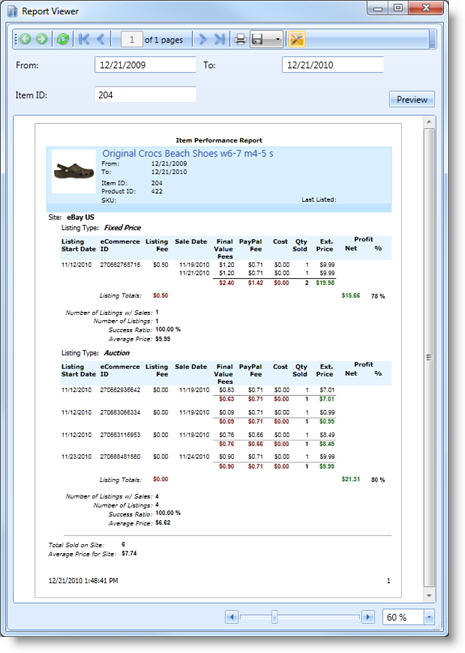Click the Preview button
Viewport: 465px width, 653px height.
(x=412, y=100)
